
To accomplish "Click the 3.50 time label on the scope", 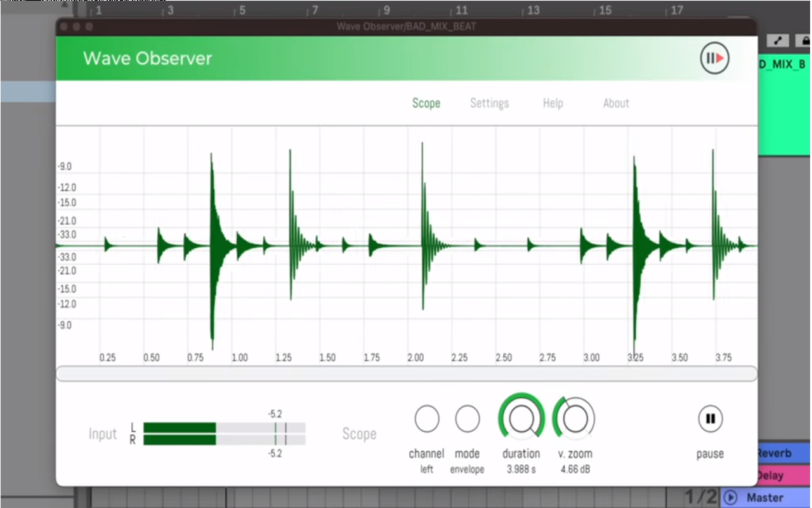I will click(x=679, y=358).
